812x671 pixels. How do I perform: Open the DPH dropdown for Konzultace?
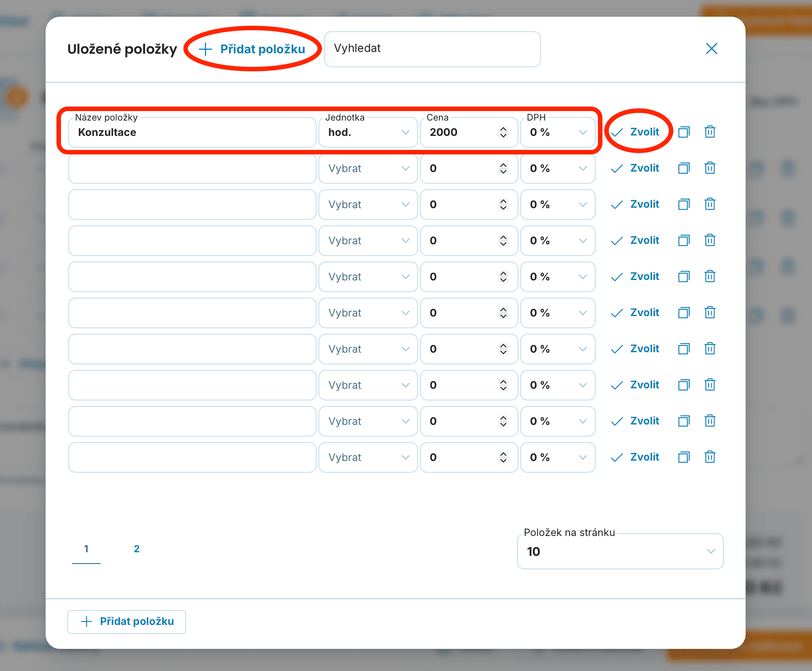pyautogui.click(x=558, y=132)
